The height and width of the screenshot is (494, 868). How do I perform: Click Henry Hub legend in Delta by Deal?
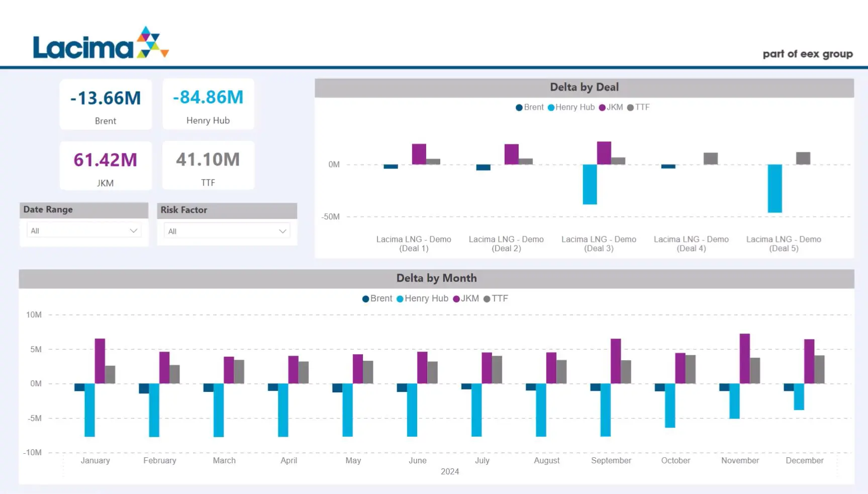[571, 107]
